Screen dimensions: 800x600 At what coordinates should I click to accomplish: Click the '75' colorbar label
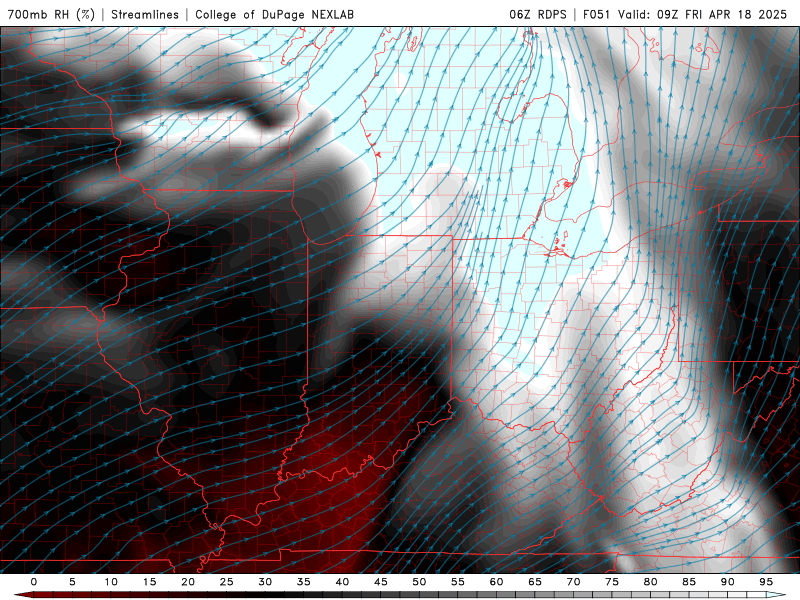(612, 582)
